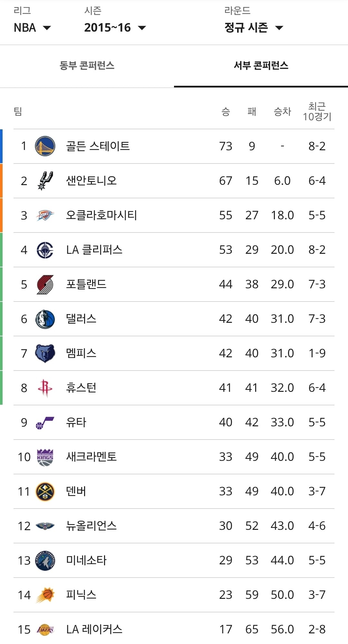
Task: Open the Sacramento Kings crown logo
Action: [45, 457]
